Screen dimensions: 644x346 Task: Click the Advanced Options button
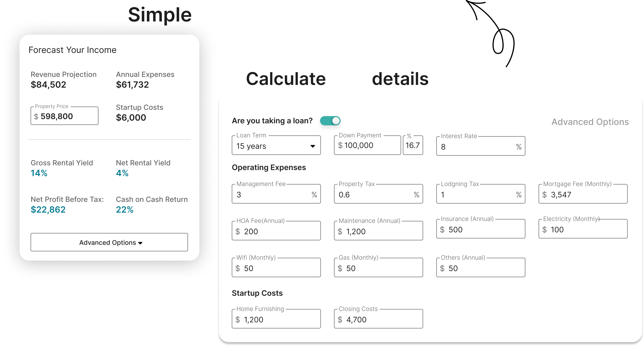(x=109, y=243)
